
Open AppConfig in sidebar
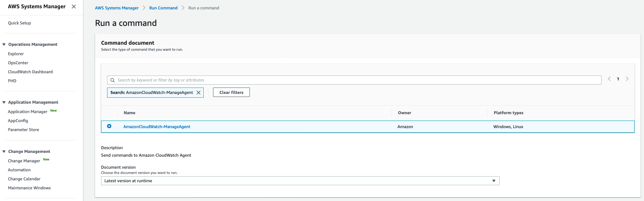pyautogui.click(x=18, y=121)
